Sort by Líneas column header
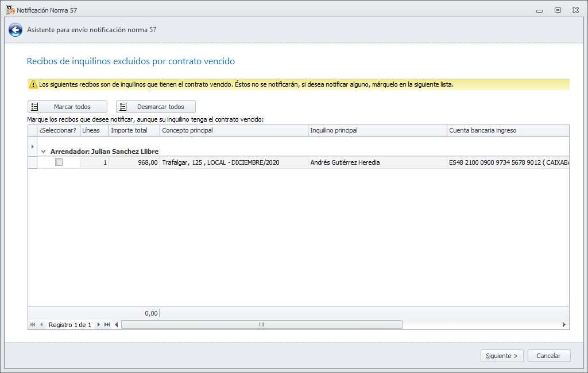This screenshot has height=373, width=588. (94, 130)
